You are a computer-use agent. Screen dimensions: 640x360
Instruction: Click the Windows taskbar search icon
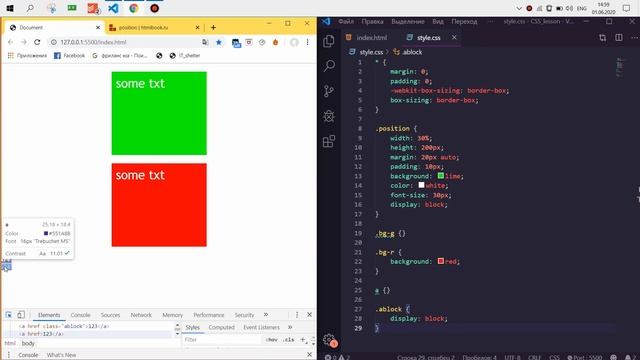30,8
